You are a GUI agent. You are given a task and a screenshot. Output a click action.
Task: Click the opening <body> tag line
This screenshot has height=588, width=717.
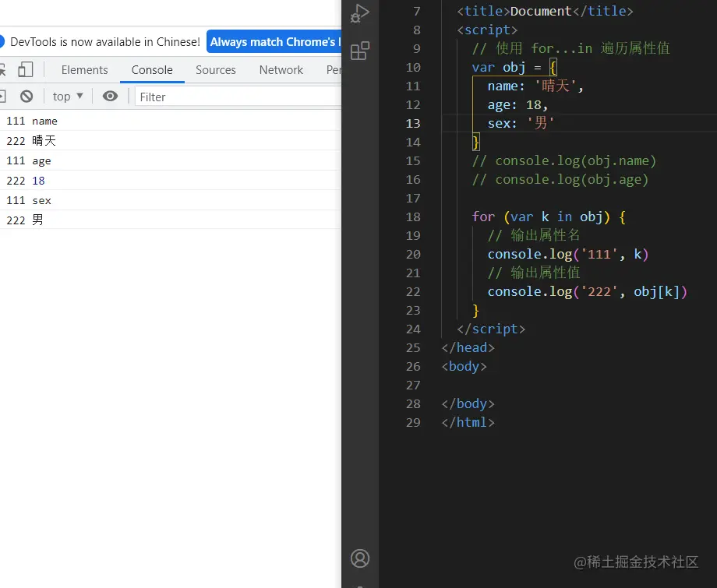(x=464, y=366)
